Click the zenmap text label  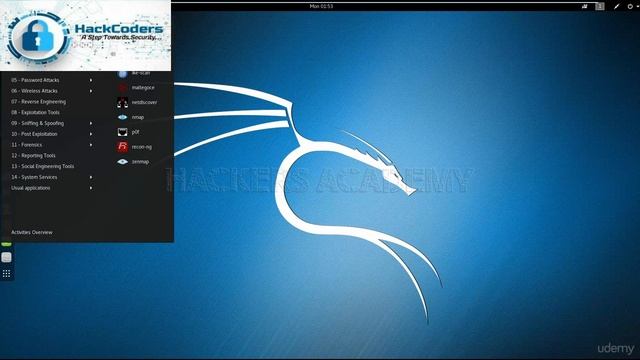pos(140,162)
